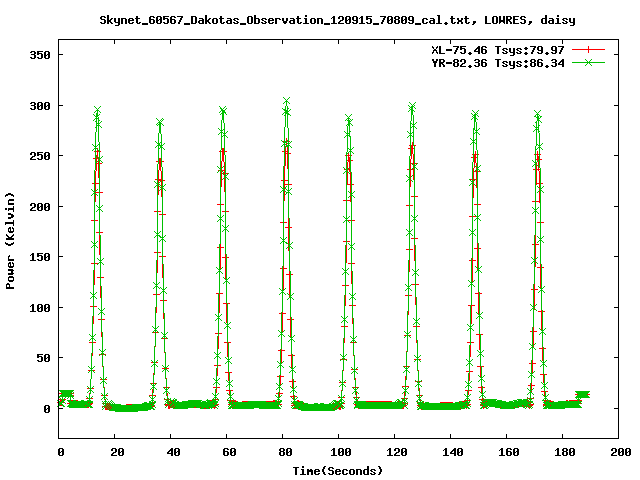640x480 pixels.
Task: Click the red line sample in legend
Action: coord(588,50)
